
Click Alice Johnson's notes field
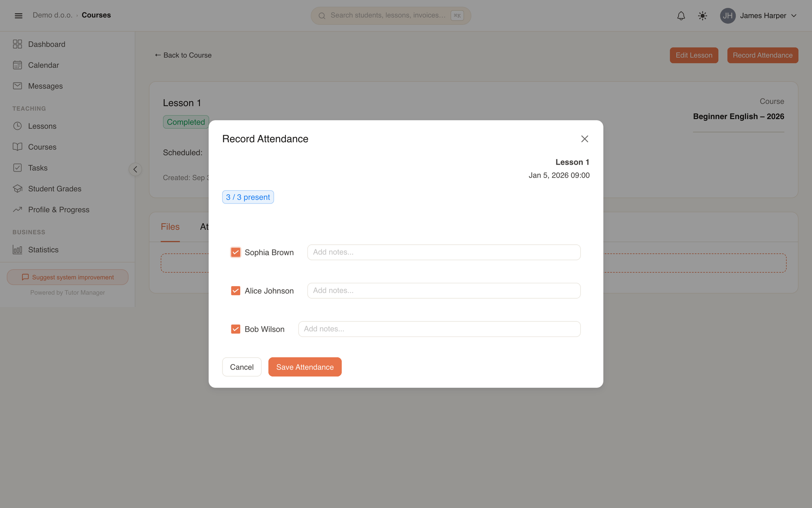(444, 291)
